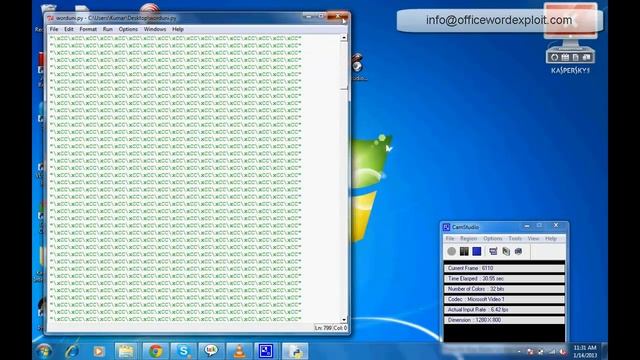This screenshot has width=640, height=360.
Task: Open the Help menu in the Python editor
Action: [178, 29]
